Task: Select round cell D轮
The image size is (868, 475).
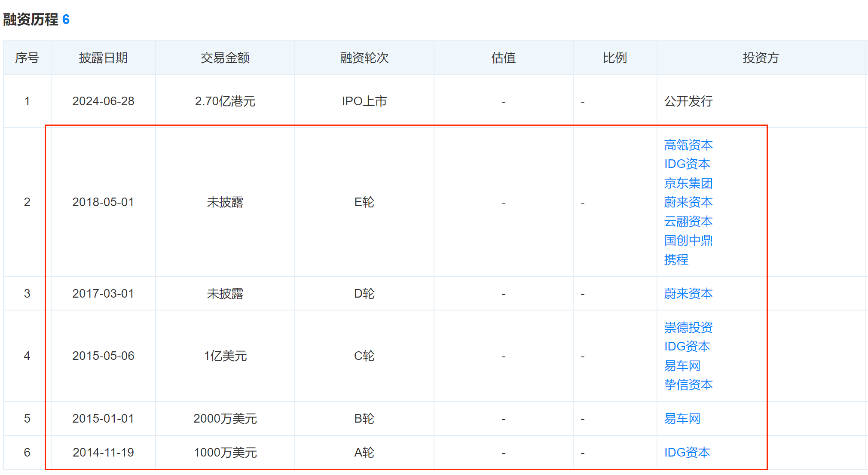Action: tap(364, 294)
